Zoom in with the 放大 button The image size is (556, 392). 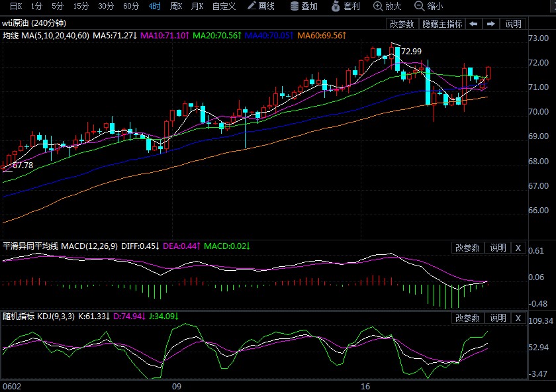coord(388,7)
